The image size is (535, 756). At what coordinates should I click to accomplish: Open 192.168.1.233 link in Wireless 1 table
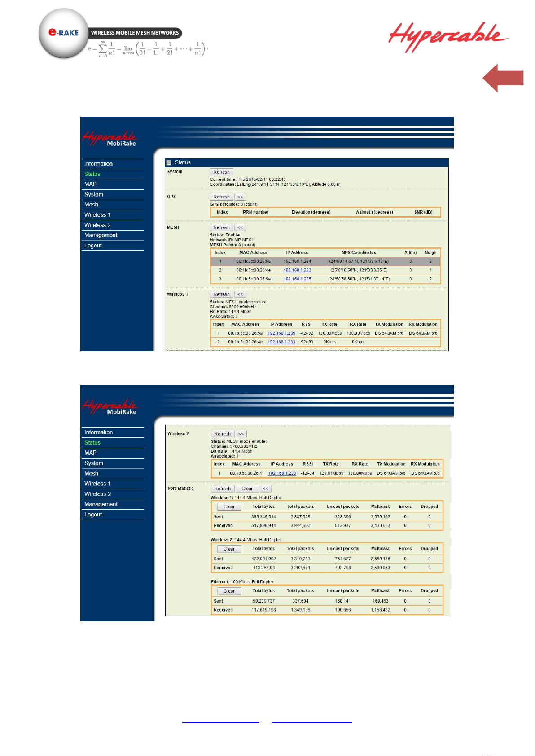(281, 342)
